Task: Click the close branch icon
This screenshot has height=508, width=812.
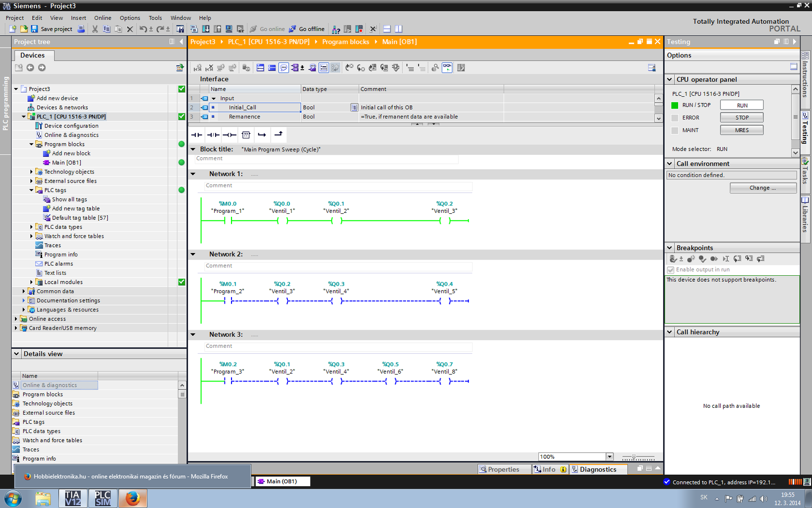Action: tap(279, 134)
